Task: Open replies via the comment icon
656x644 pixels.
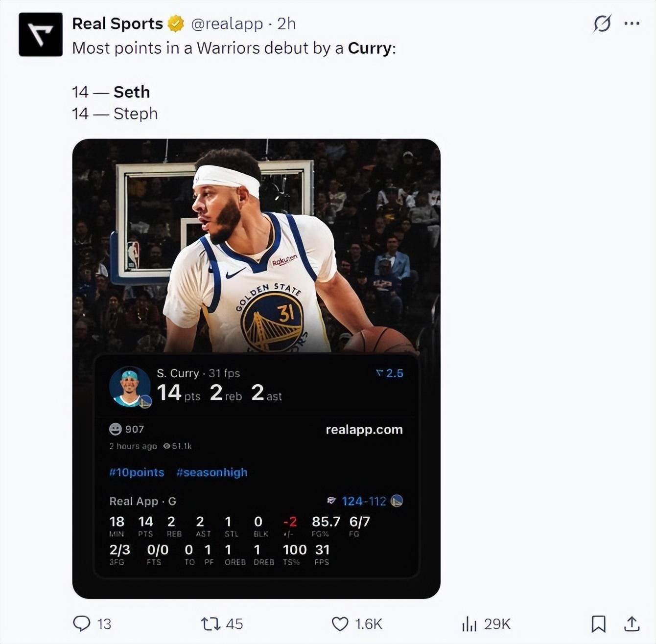Action: tap(81, 623)
